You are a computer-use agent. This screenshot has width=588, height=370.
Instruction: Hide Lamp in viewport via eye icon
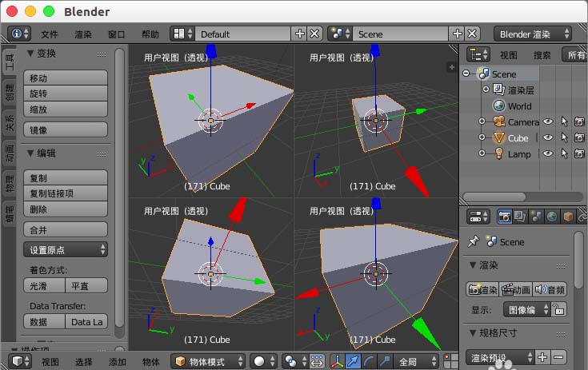(548, 153)
